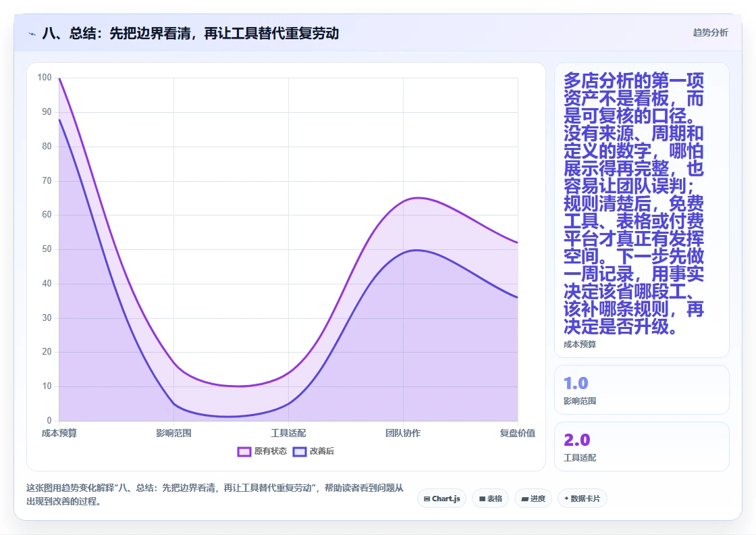Click the 100 y-axis value
This screenshot has width=756, height=535.
[45, 78]
